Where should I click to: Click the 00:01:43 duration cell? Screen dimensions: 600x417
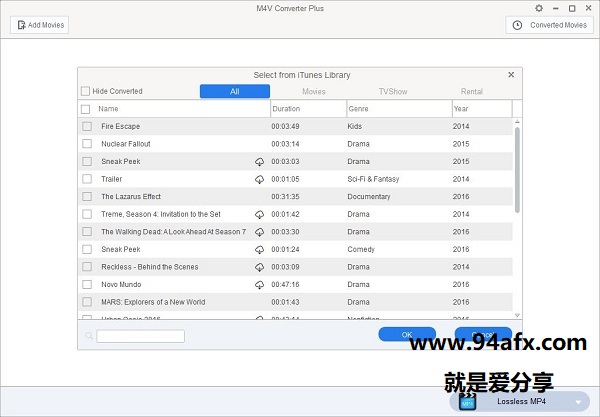(x=285, y=302)
